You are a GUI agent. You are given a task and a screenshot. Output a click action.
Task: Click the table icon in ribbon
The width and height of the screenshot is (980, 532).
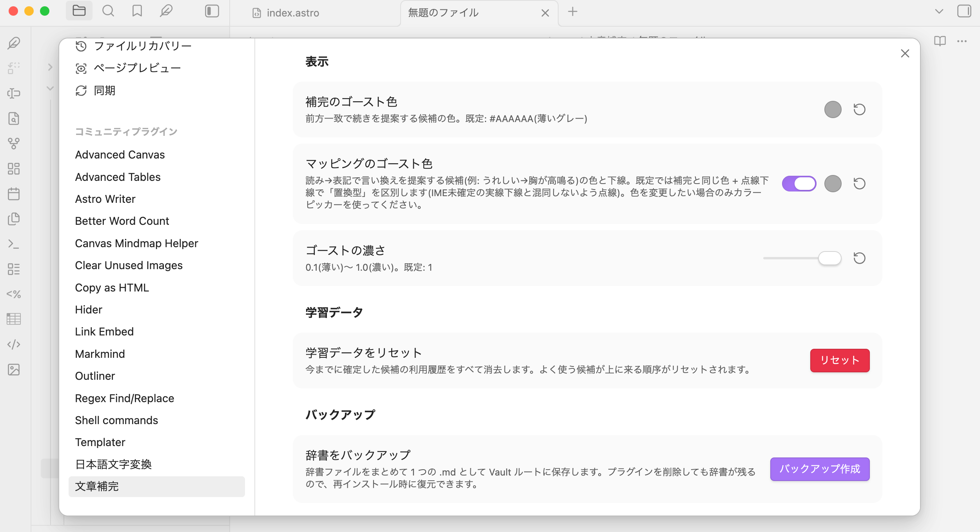pyautogui.click(x=14, y=319)
